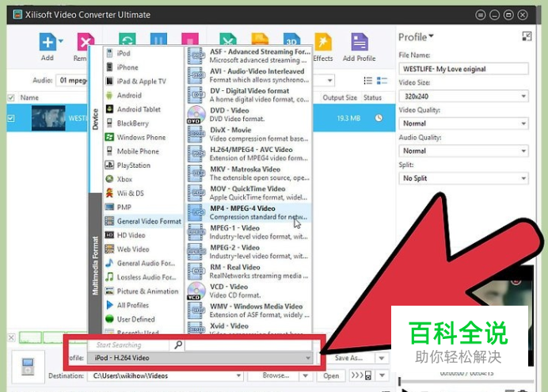Open the iPod - H.264 Video profile dropdown
The width and height of the screenshot is (548, 392).
pos(200,358)
